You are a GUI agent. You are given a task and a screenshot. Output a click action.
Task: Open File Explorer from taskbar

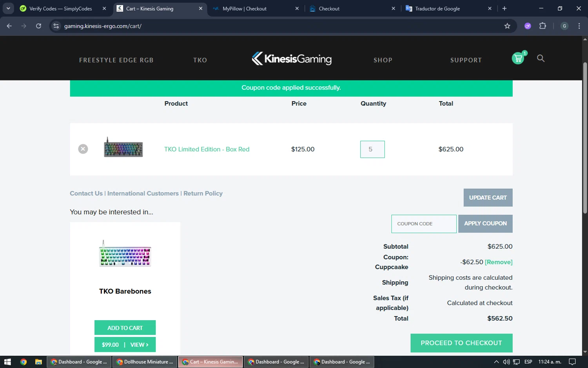point(38,362)
